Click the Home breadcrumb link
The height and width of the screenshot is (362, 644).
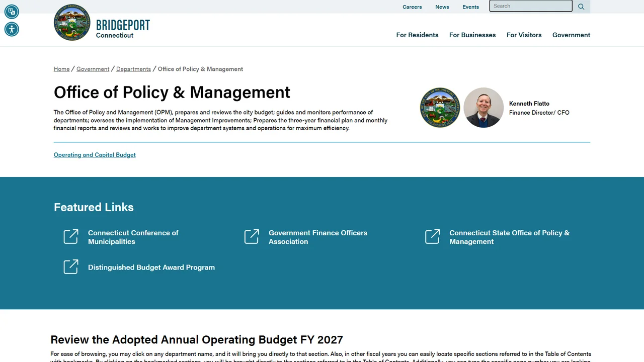click(x=61, y=69)
